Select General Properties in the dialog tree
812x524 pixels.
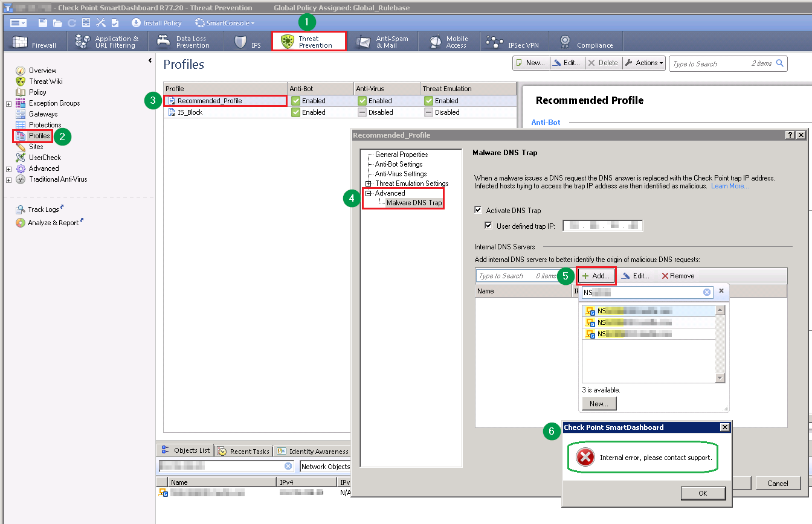[401, 155]
